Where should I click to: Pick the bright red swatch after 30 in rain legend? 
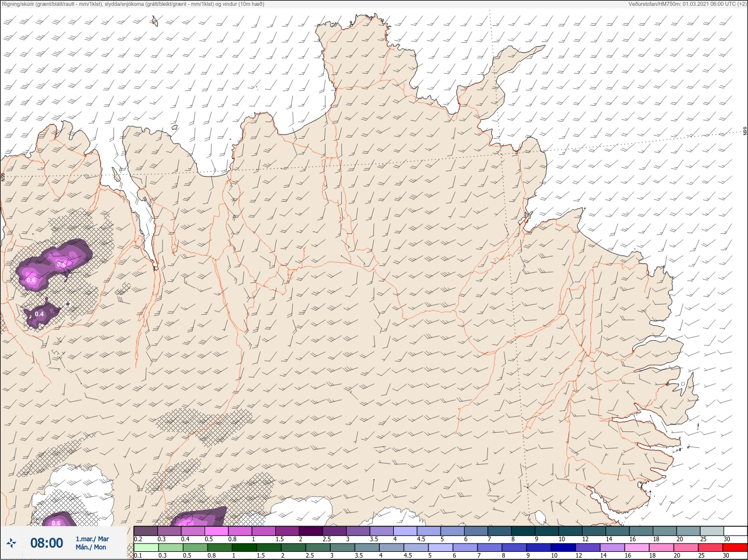(x=735, y=548)
